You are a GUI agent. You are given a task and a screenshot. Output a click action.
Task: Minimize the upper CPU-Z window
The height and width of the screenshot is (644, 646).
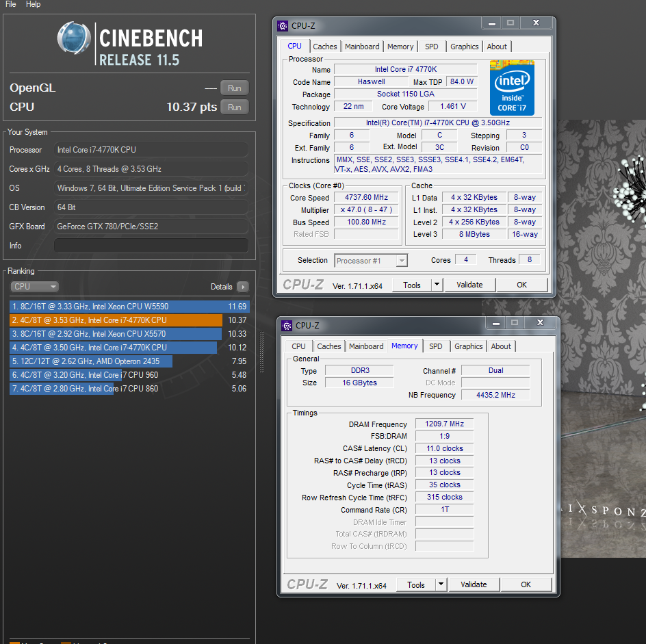click(491, 23)
